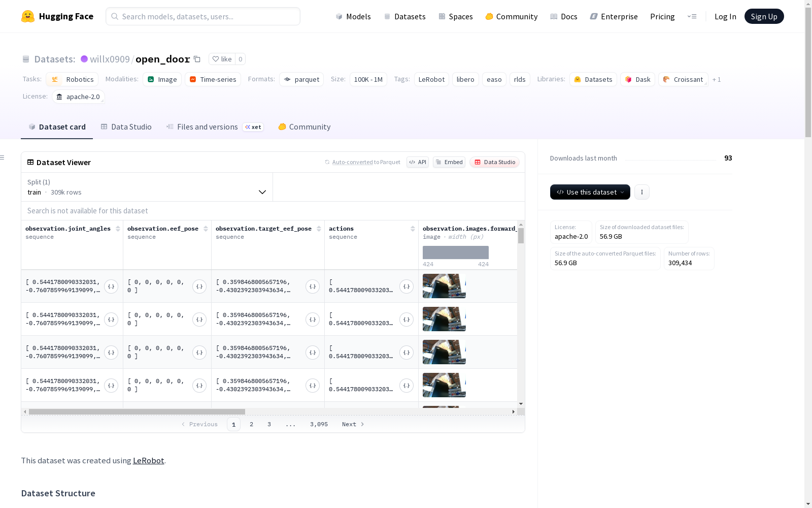Expand JSON for fourth row actions cell
This screenshot has width=812, height=508.
tap(407, 386)
